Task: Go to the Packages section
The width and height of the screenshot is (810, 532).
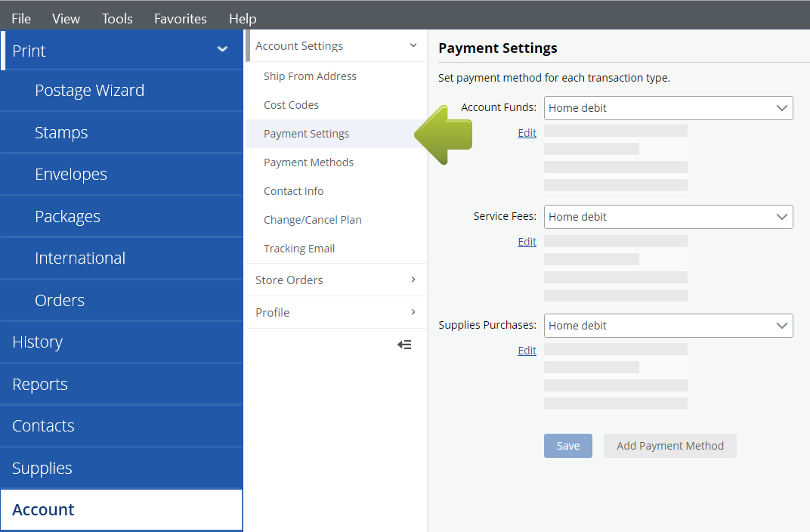Action: [67, 216]
